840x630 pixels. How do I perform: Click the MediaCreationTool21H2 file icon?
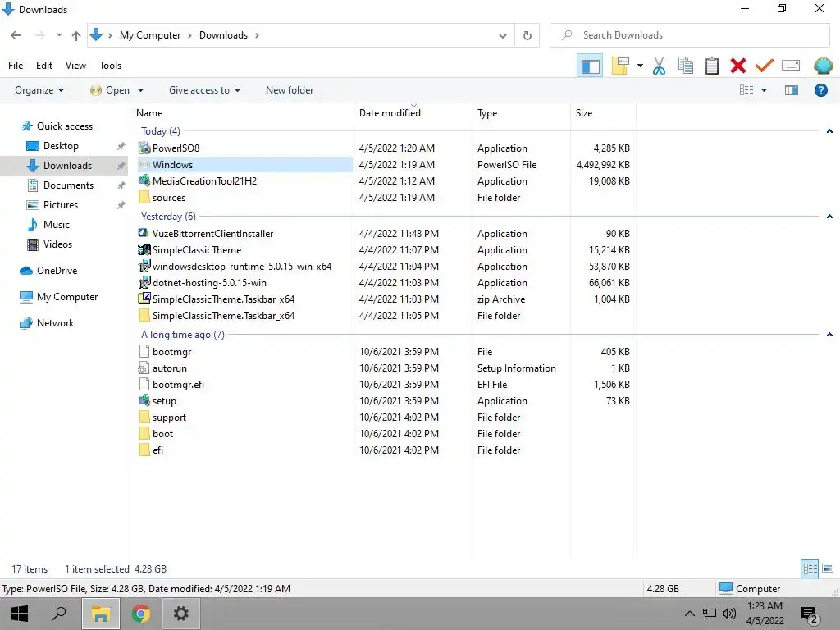coord(144,180)
